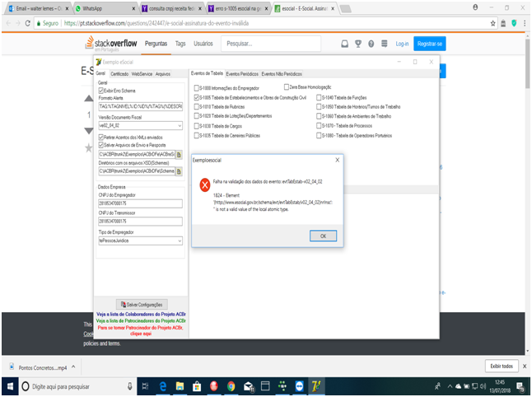Screen dimensions: 532x397
Task: Click the Stack Overflow logo
Action: point(111,44)
